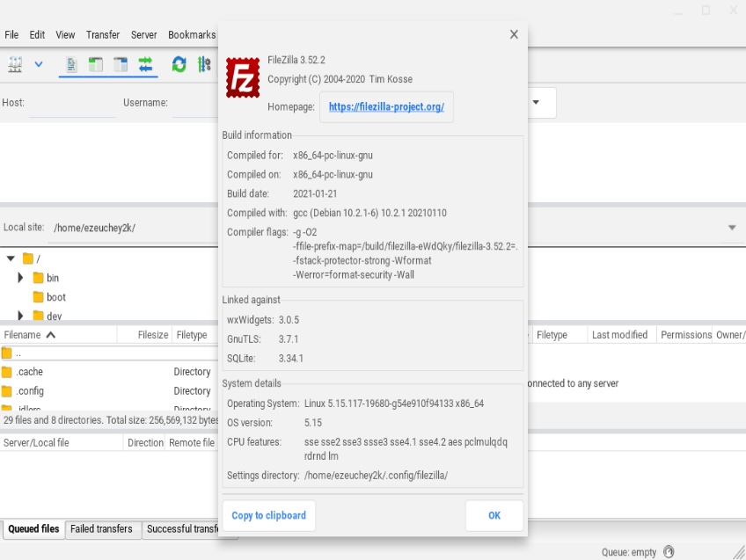Screen dimensions: 746x560
Task: Click the 'Queue: empty' status text
Action: [628, 552]
